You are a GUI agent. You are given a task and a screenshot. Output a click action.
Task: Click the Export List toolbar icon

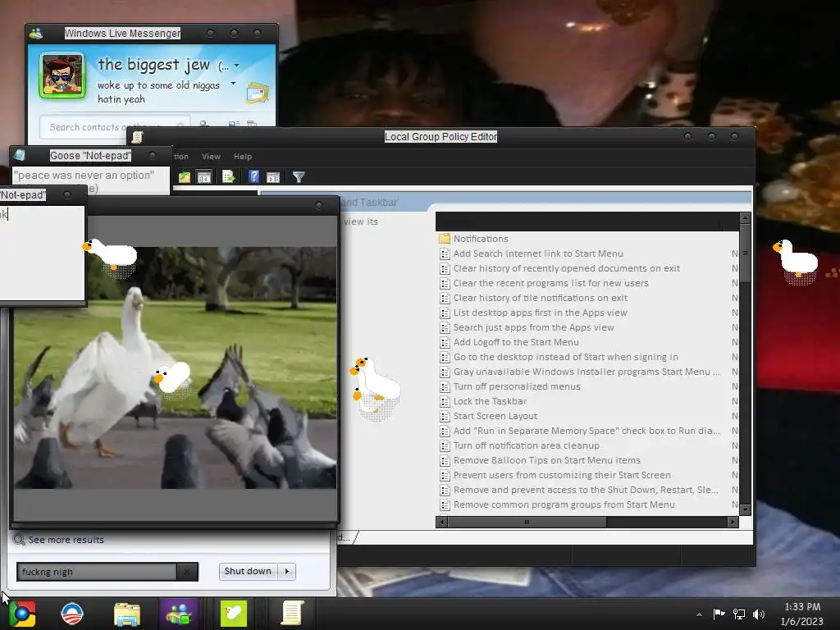(229, 177)
